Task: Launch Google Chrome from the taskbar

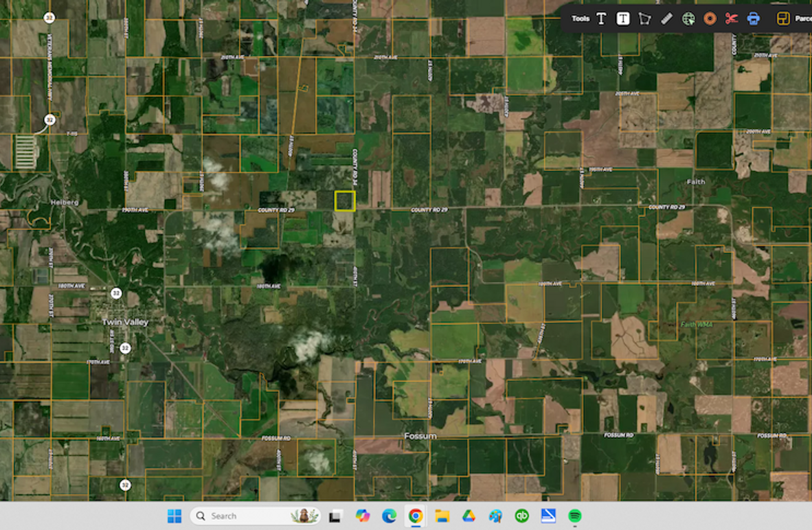Action: [415, 516]
